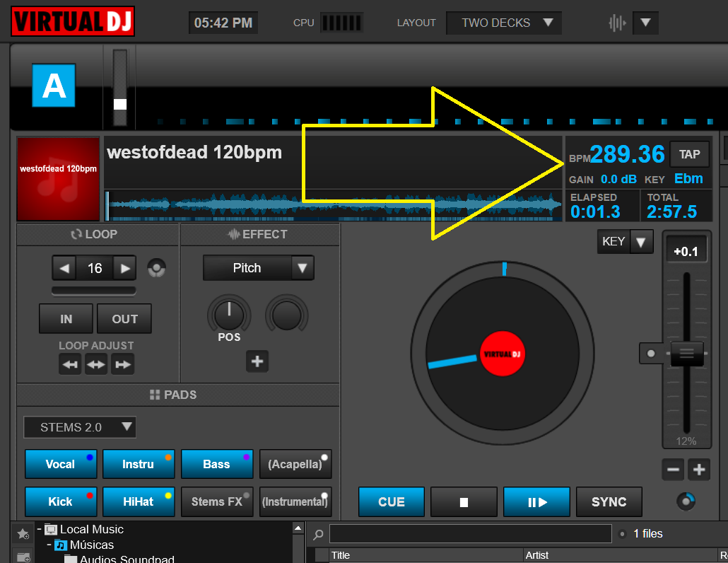Click the BPM value 289.36
Screen dimensions: 728x563
[627, 154]
